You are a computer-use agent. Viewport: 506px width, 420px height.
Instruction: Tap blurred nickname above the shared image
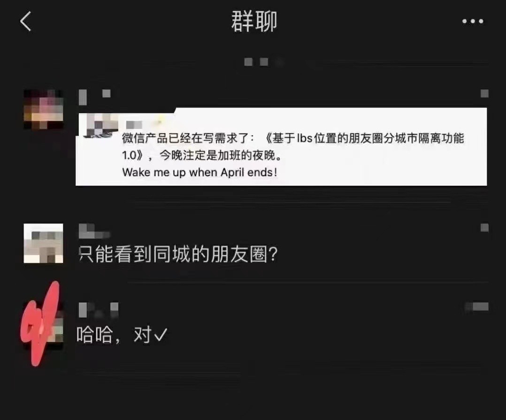click(x=95, y=97)
